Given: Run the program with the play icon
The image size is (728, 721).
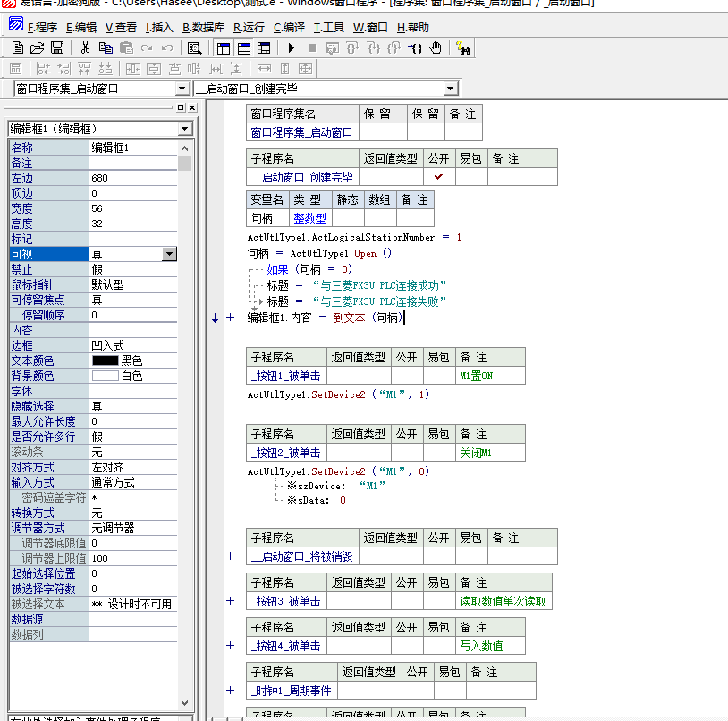Looking at the screenshot, I should [x=292, y=47].
